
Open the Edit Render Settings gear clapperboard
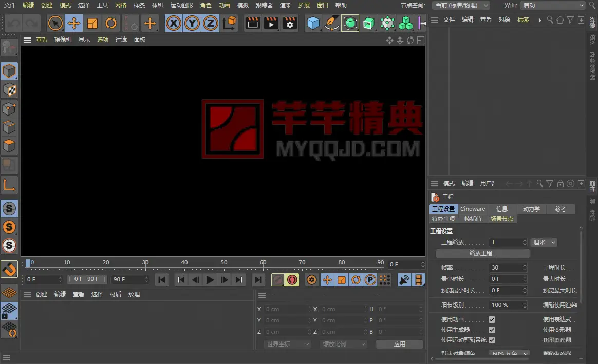click(x=290, y=23)
